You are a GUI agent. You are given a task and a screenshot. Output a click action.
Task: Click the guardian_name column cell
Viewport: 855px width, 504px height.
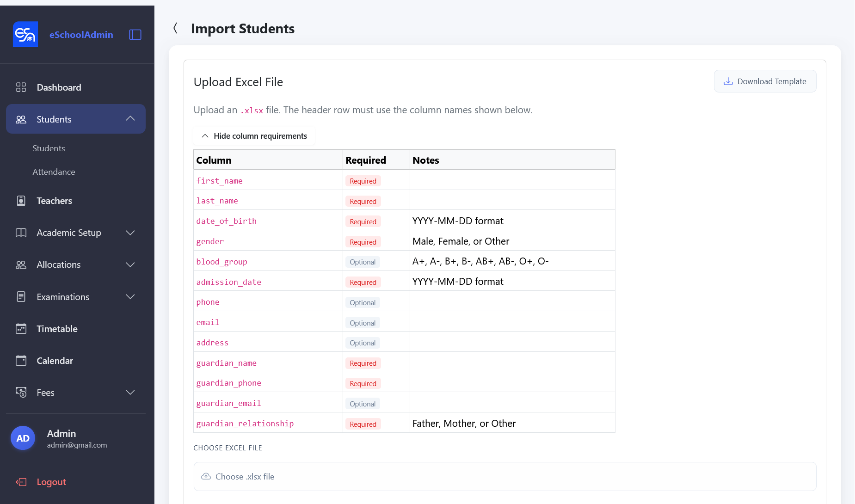[268, 363]
